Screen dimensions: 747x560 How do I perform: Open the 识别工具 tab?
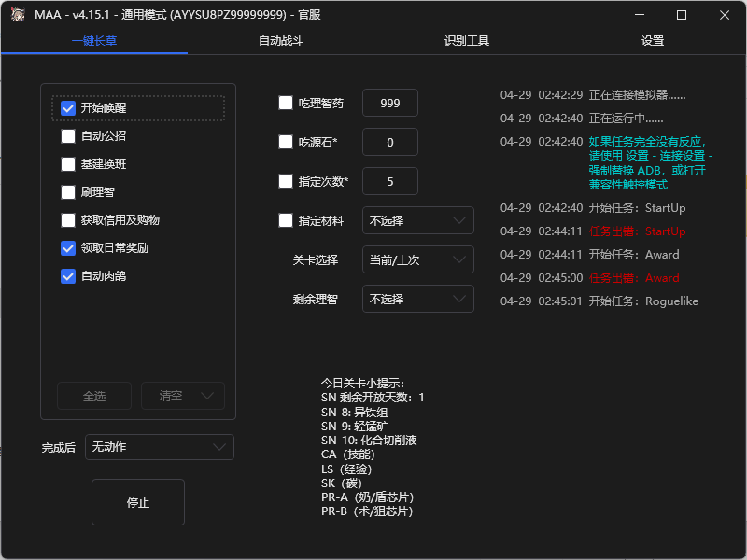point(466,41)
